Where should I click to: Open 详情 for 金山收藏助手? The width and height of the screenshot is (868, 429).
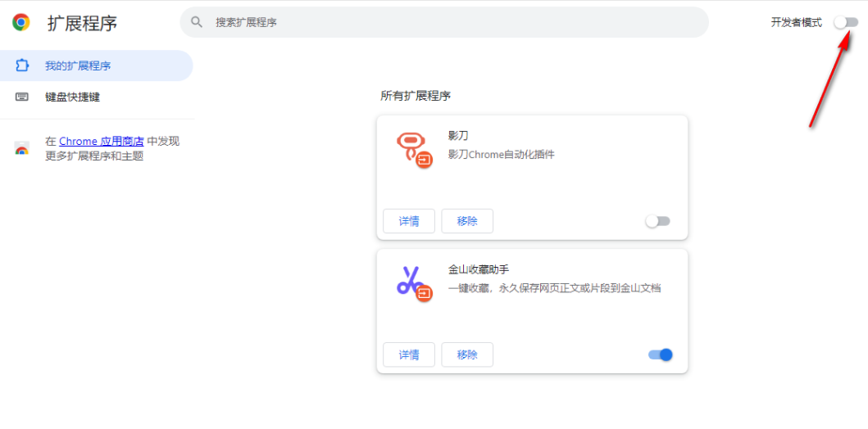pyautogui.click(x=409, y=355)
